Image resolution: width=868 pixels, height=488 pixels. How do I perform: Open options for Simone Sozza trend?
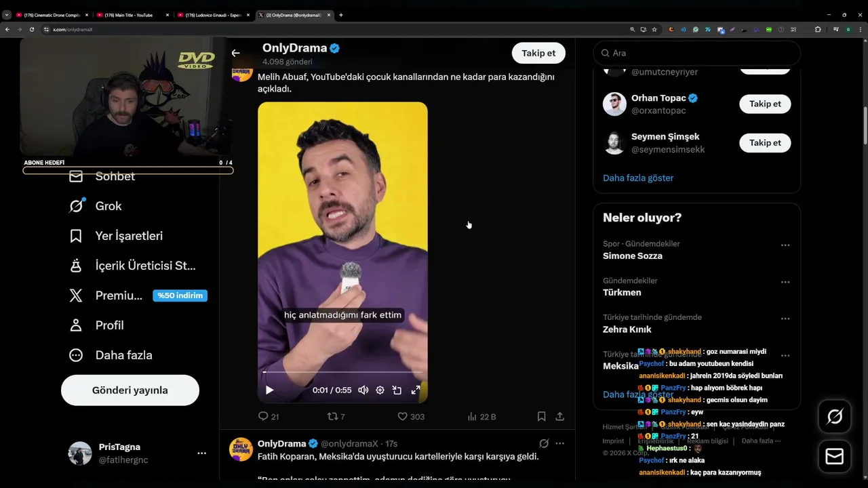(x=785, y=245)
